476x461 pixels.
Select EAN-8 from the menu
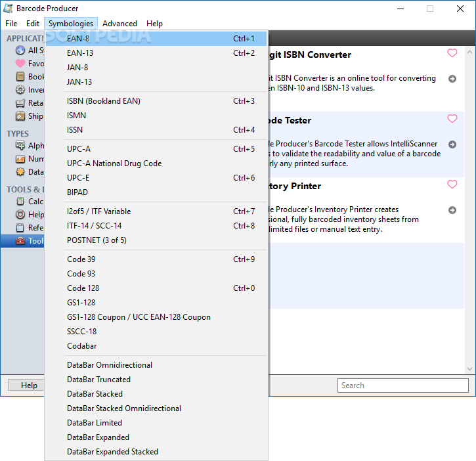click(x=156, y=39)
